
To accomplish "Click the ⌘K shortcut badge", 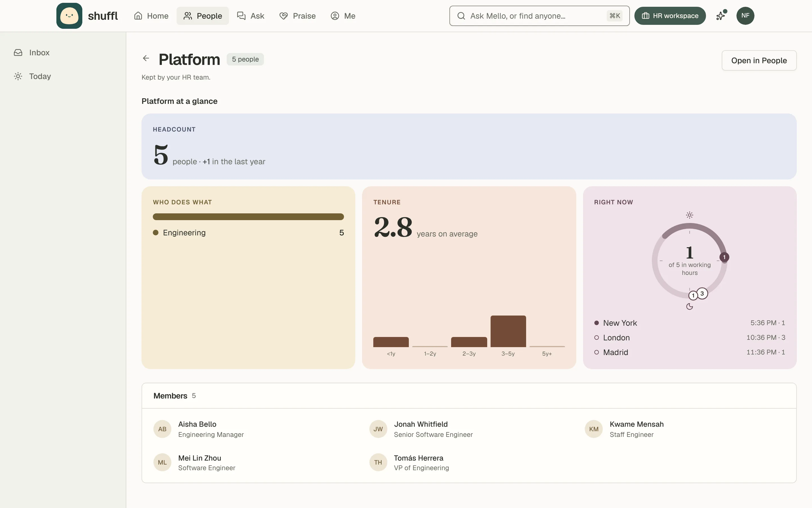I will [x=614, y=16].
